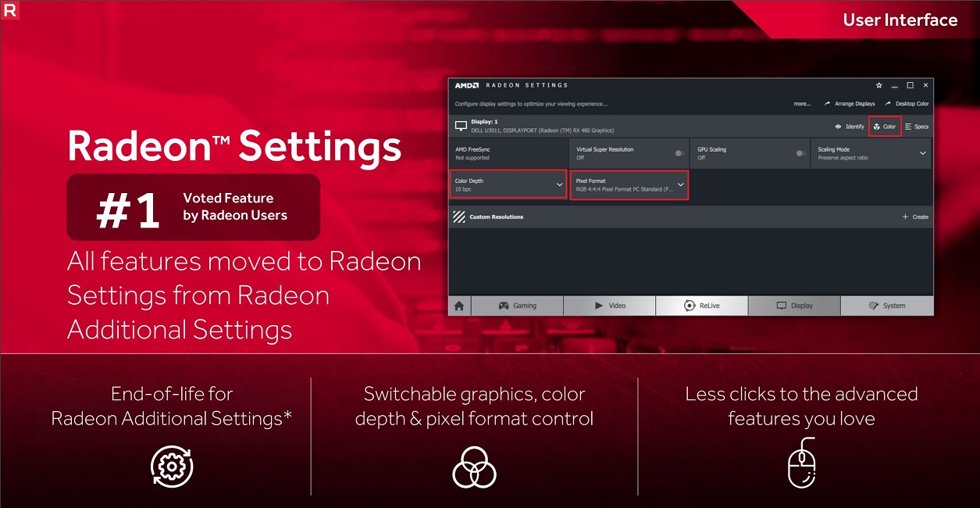
Task: Click the striped Custom Resolutions icon
Action: 459,216
